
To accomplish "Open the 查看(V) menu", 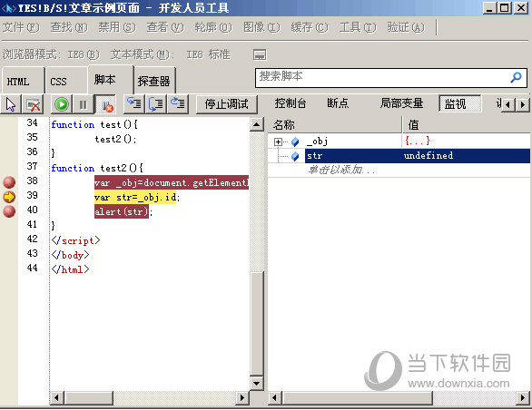I will 165,27.
